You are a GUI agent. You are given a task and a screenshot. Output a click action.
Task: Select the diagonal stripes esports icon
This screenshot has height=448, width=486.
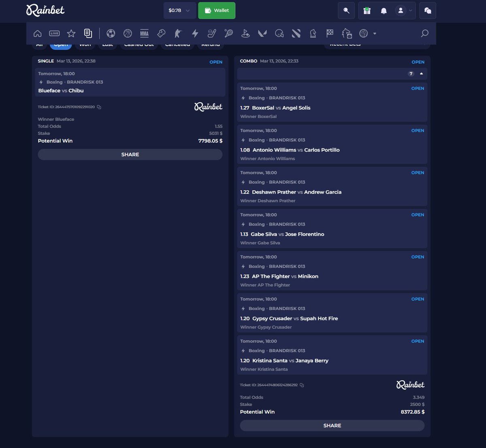pyautogui.click(x=296, y=34)
